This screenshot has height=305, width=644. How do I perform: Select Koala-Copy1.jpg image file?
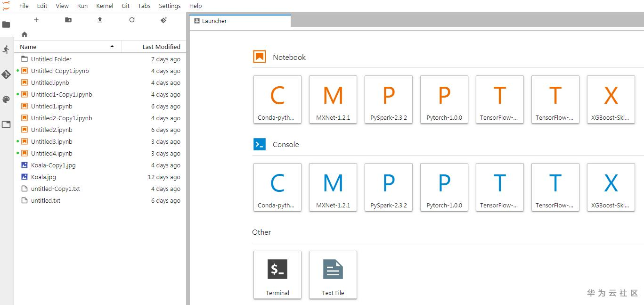pos(100,165)
